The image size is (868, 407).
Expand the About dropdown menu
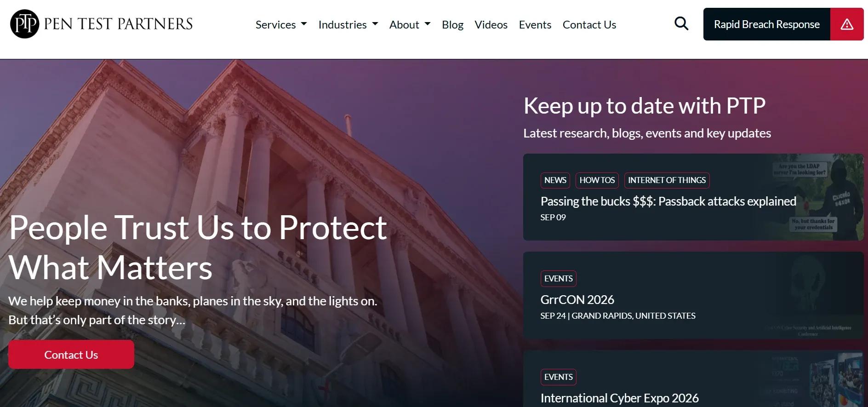click(410, 24)
